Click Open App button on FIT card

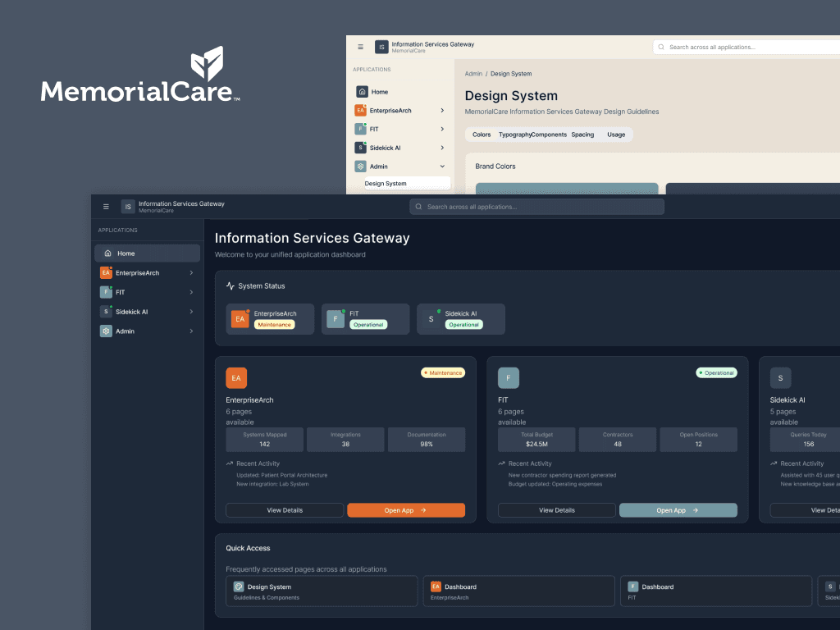[x=678, y=510]
